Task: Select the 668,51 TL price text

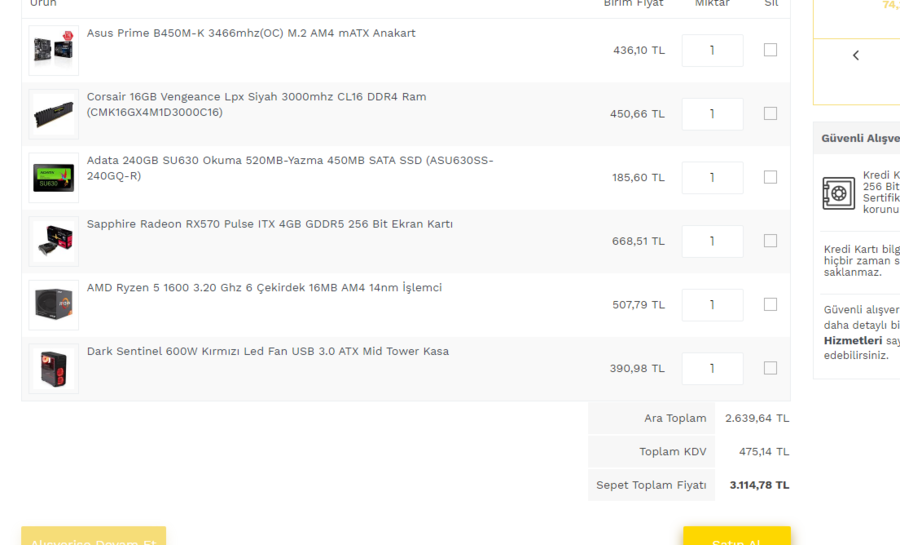Action: 638,242
